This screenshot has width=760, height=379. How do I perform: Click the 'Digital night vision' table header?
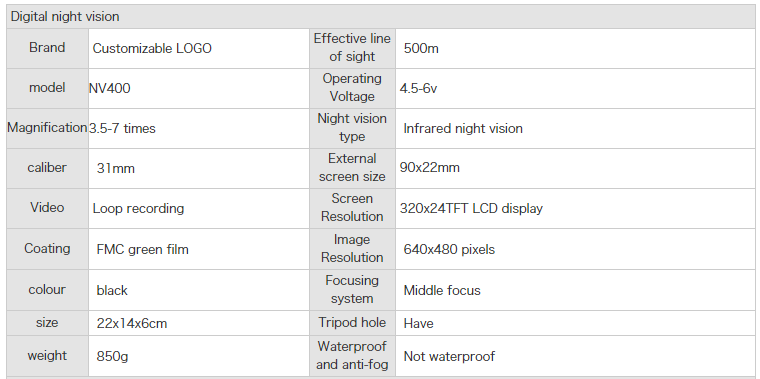380,16
